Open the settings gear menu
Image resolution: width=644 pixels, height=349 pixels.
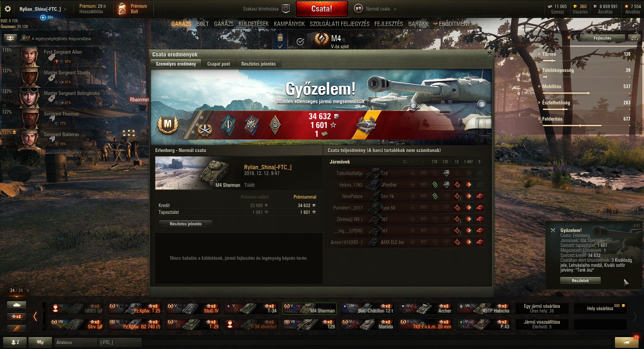(x=8, y=9)
